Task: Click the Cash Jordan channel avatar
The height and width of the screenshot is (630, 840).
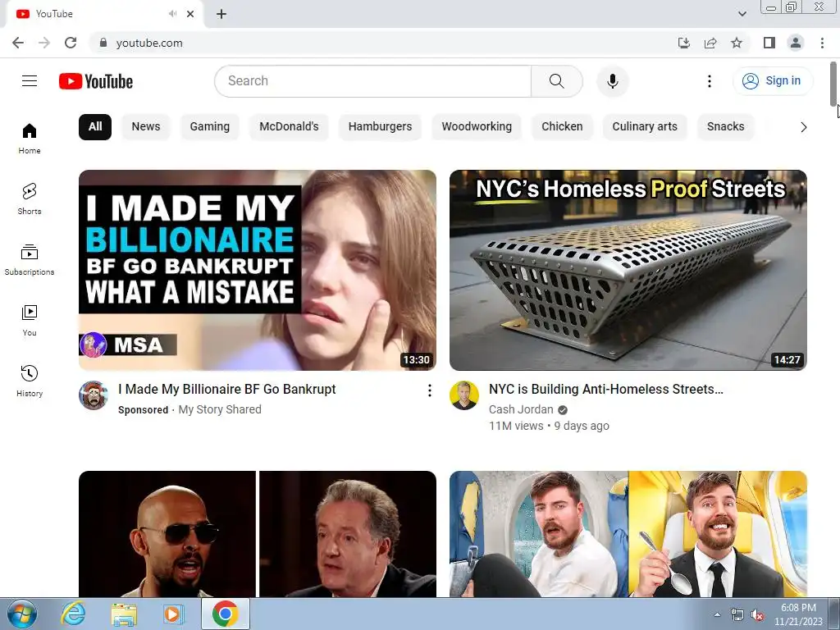Action: point(464,395)
